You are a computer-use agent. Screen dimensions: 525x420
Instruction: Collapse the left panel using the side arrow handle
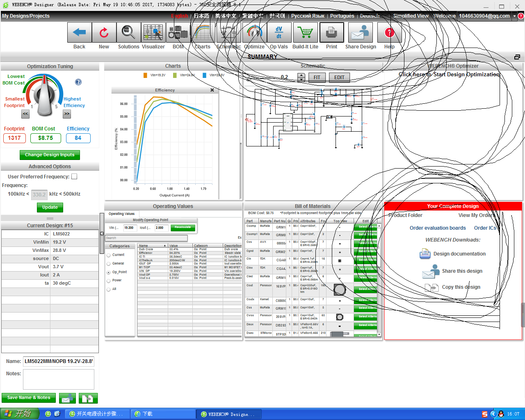pos(102,233)
